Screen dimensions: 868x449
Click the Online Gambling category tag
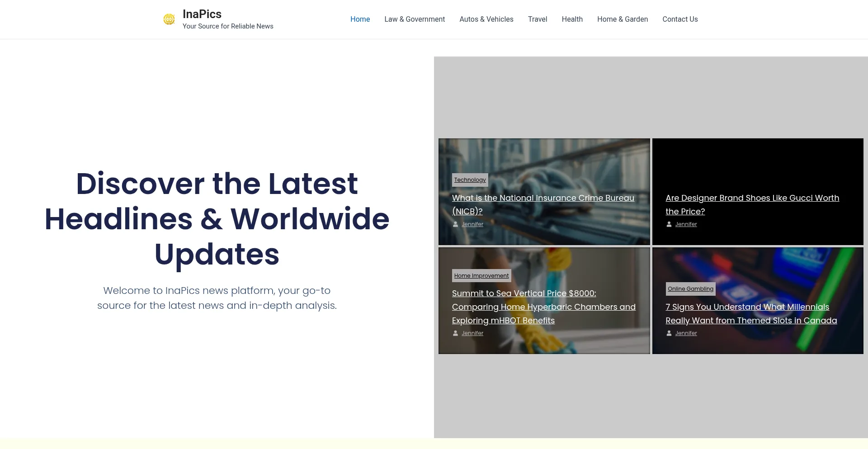(x=690, y=289)
